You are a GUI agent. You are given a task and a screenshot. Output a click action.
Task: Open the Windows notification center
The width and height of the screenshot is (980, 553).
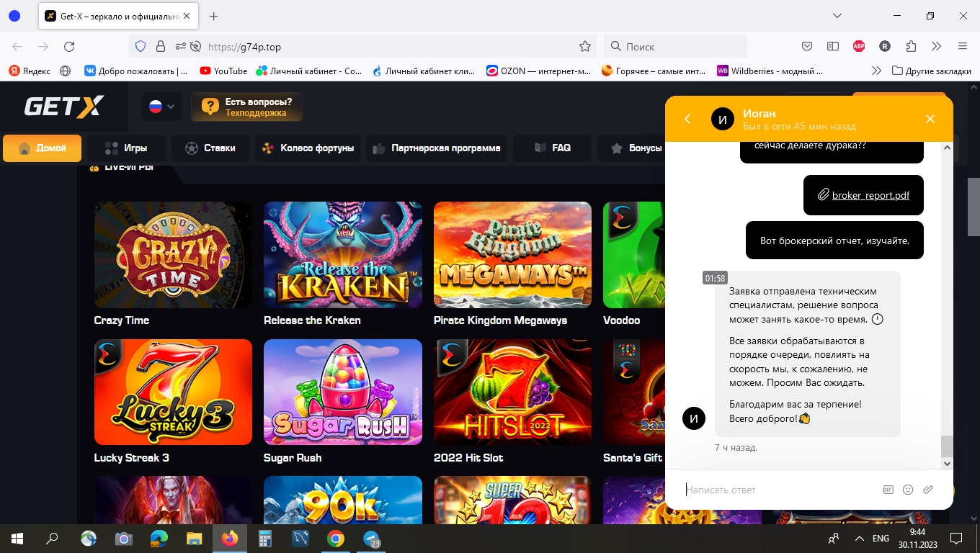click(956, 539)
